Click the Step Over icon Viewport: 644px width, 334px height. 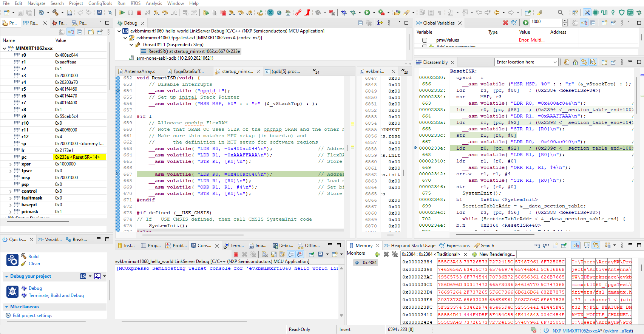pos(165,12)
